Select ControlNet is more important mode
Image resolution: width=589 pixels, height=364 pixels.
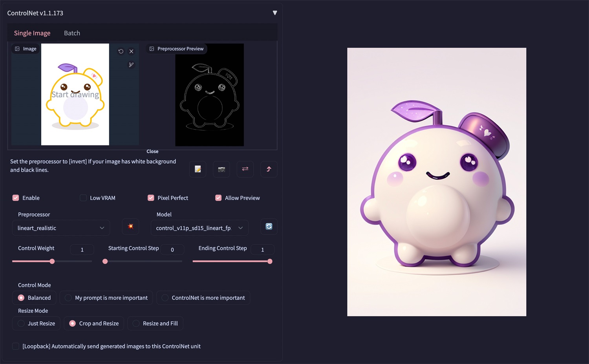pyautogui.click(x=203, y=298)
